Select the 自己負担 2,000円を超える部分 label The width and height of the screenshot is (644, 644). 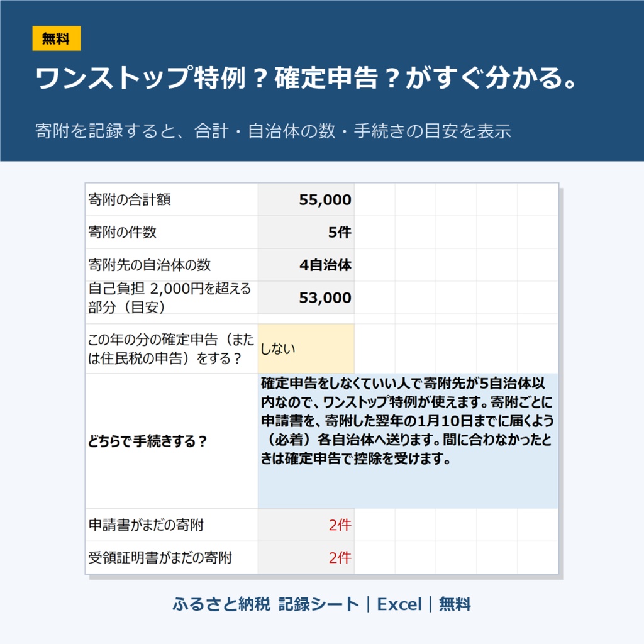(x=171, y=297)
